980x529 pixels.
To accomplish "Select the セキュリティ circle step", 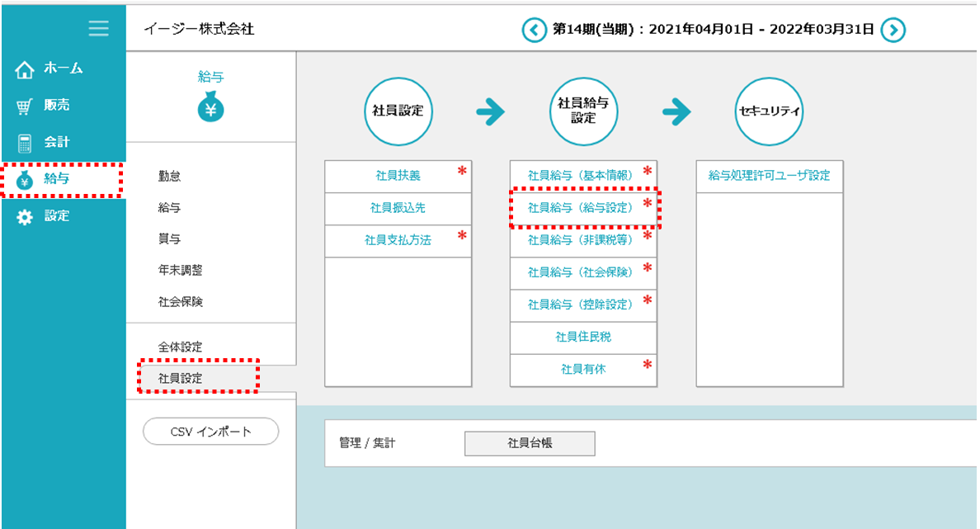I will [769, 111].
